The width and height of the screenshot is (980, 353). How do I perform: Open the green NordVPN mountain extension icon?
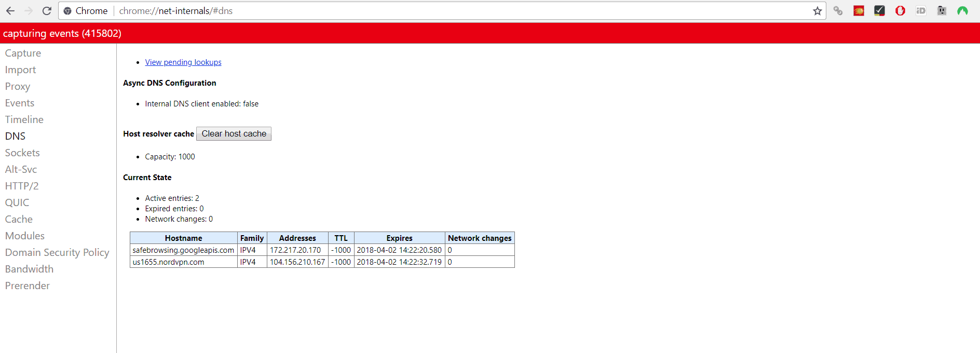pyautogui.click(x=962, y=10)
